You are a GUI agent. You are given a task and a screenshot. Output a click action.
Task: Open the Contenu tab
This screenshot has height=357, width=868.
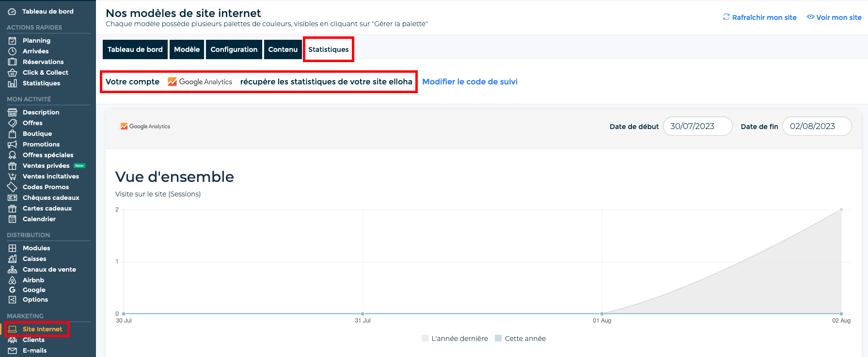pyautogui.click(x=283, y=49)
